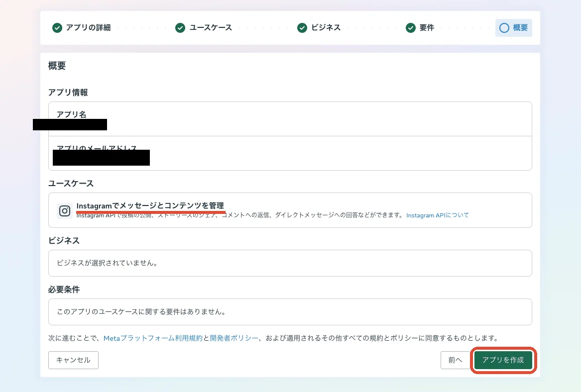
Task: Select the ユースケース step
Action: [204, 28]
